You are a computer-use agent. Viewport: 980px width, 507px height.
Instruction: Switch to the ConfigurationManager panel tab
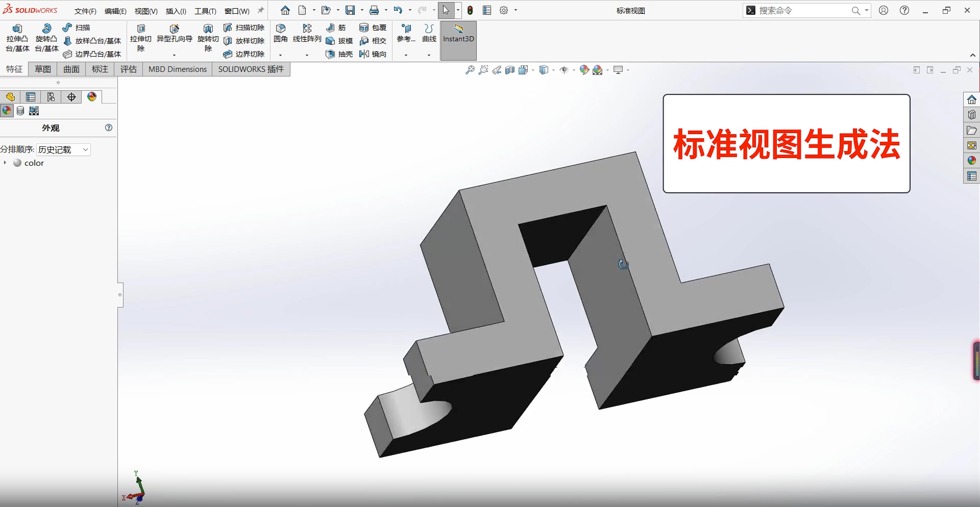tap(51, 97)
